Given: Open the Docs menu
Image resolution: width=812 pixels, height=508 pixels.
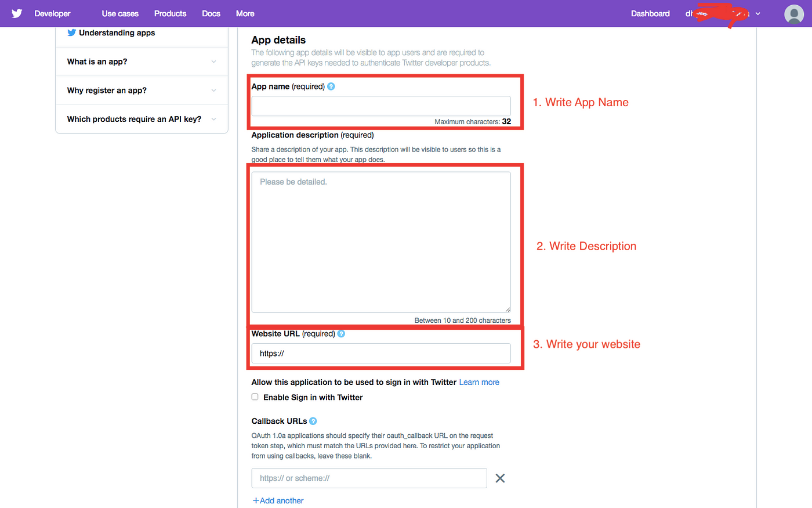Looking at the screenshot, I should pyautogui.click(x=211, y=13).
